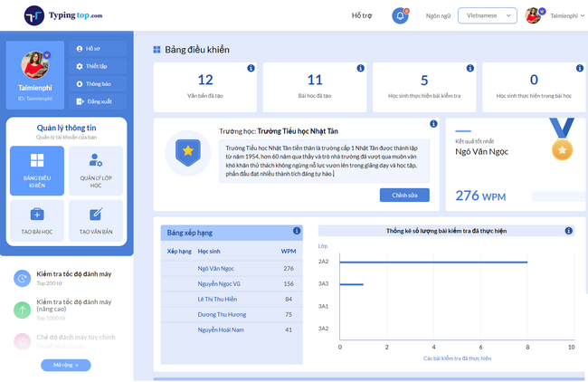Click the Học sinh column header
Screen dimensions: 588x382
tap(209, 252)
